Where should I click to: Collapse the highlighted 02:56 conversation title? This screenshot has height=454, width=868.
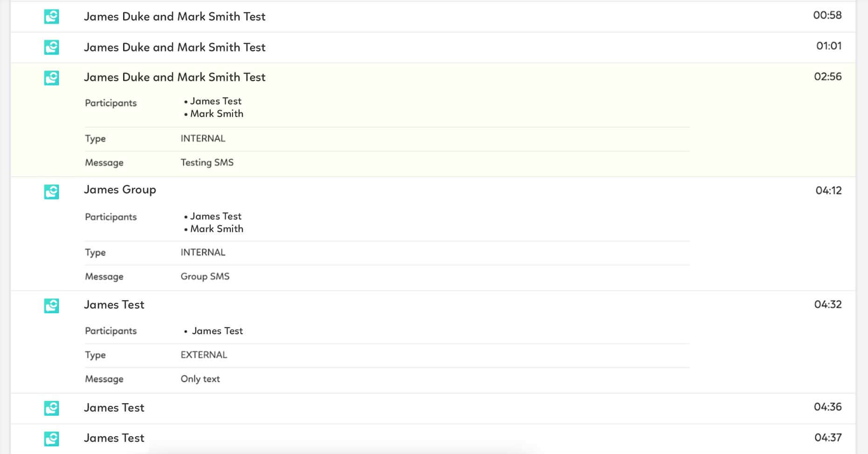tap(174, 77)
